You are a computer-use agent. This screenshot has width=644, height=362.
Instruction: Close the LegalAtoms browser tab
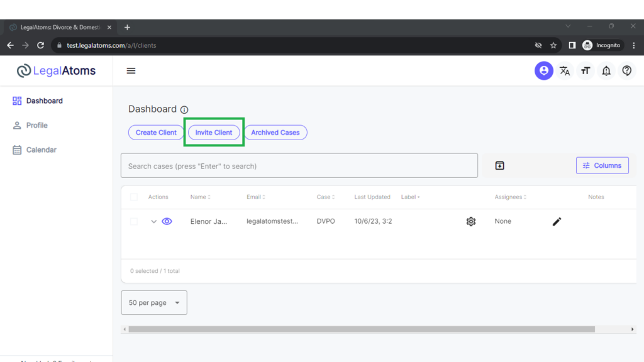click(109, 28)
